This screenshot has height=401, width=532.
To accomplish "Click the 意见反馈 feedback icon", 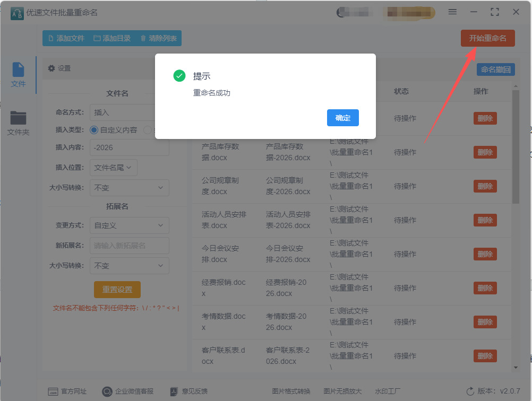I will [174, 391].
